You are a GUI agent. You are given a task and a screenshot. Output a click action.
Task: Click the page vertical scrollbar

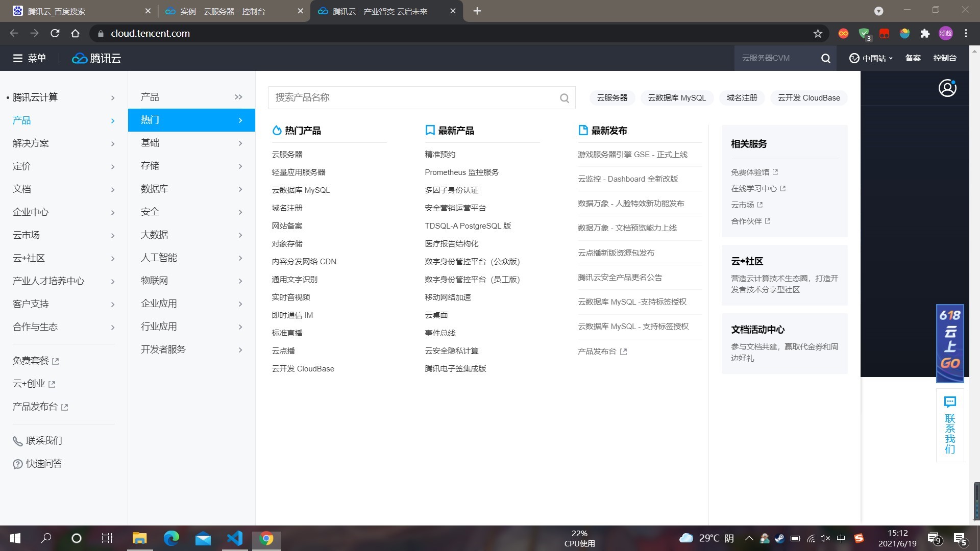point(975,286)
